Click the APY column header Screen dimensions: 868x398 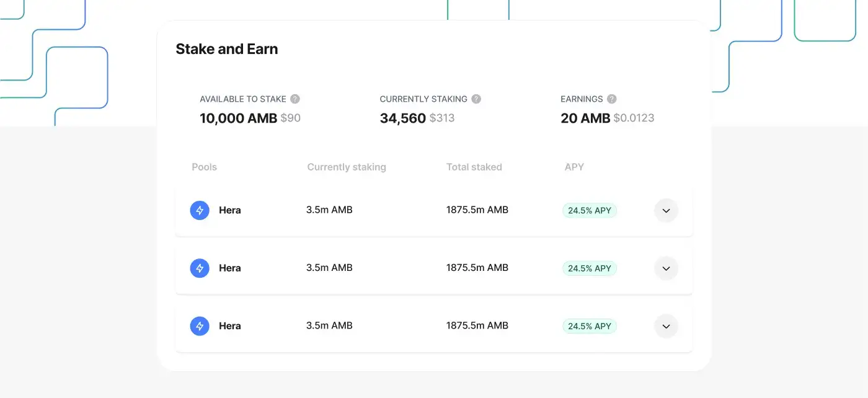[x=574, y=167]
